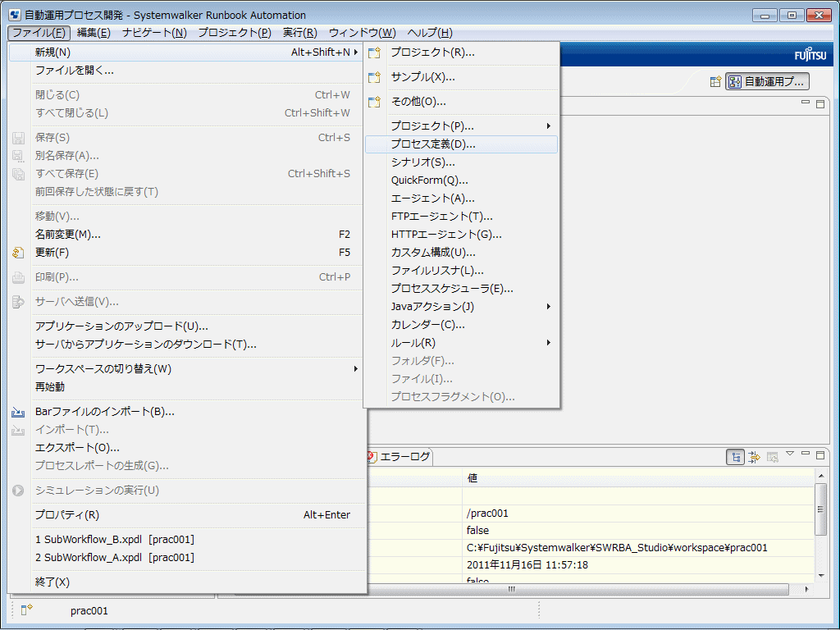The width and height of the screenshot is (840, 630).
Task: Click the icon beside サンプル(X)...
Action: click(x=374, y=77)
